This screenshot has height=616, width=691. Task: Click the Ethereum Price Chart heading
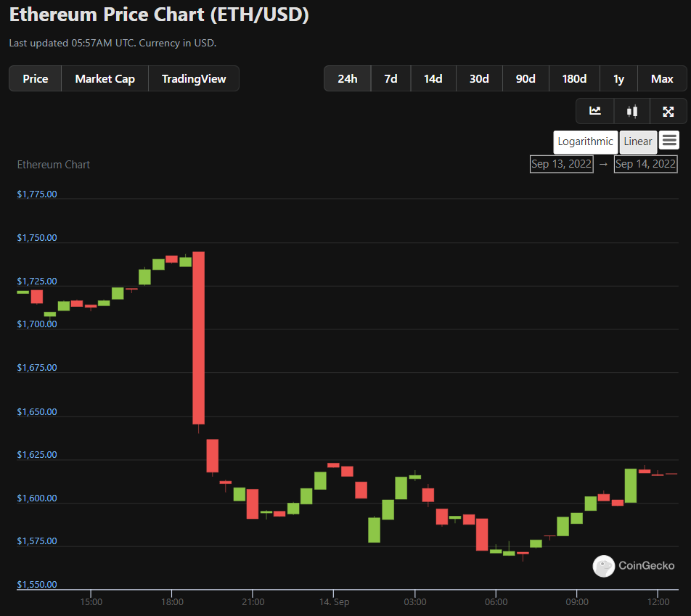pyautogui.click(x=159, y=15)
